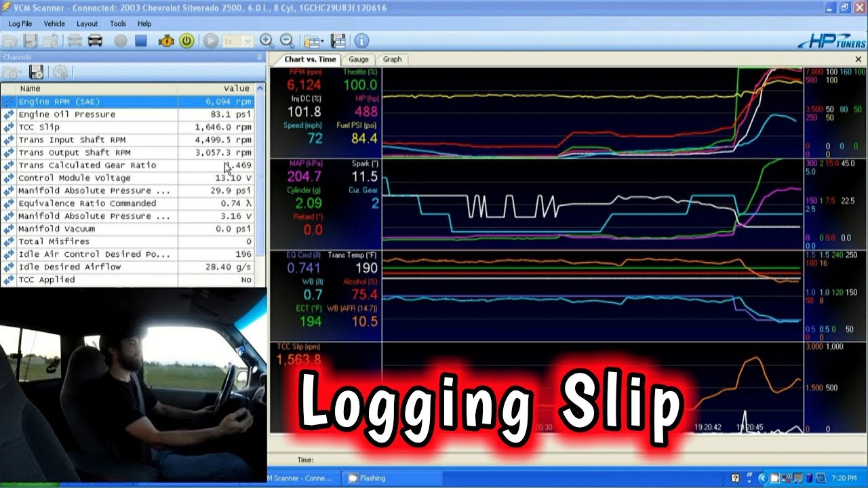The width and height of the screenshot is (868, 488).
Task: Open the Layout menu
Action: [x=87, y=24]
